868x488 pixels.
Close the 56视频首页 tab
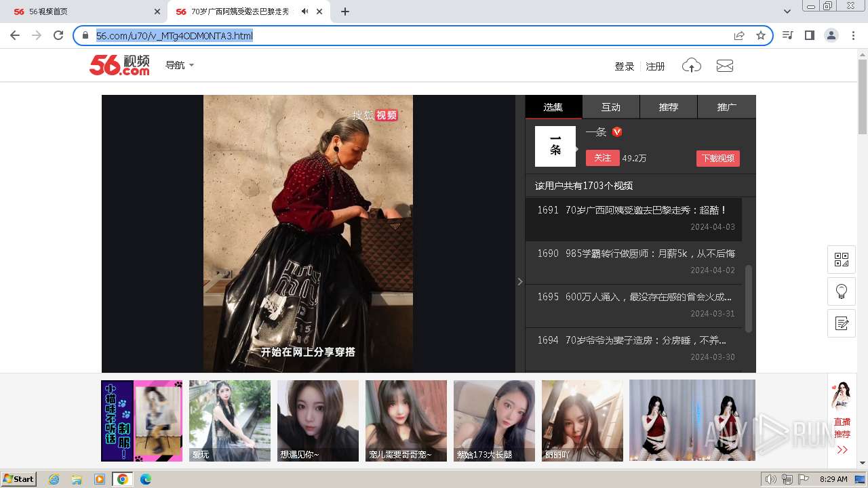[157, 12]
